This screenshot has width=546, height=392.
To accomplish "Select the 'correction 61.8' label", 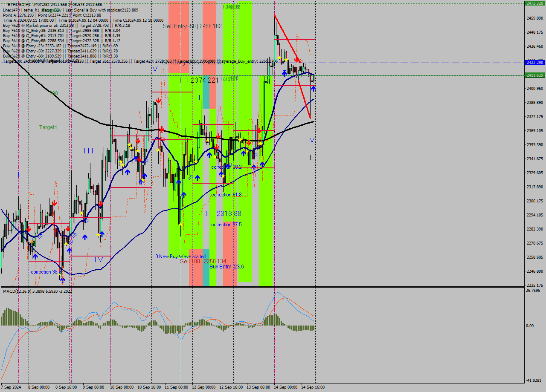I will click(x=227, y=195).
